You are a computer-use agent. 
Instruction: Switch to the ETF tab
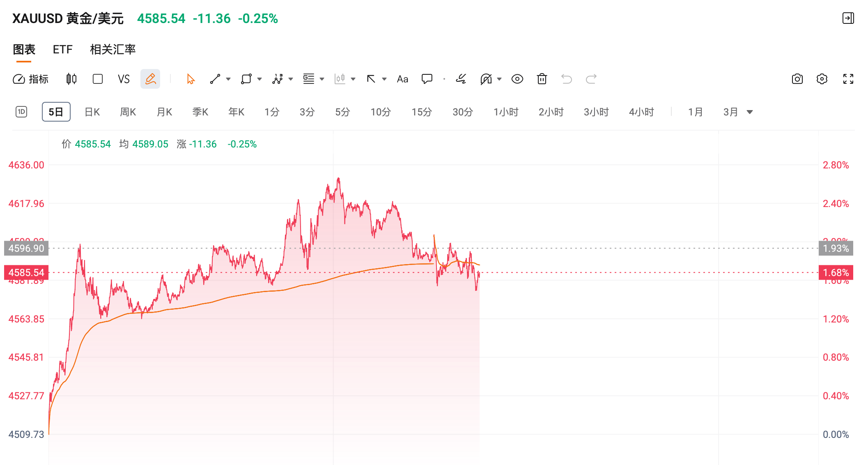point(62,49)
